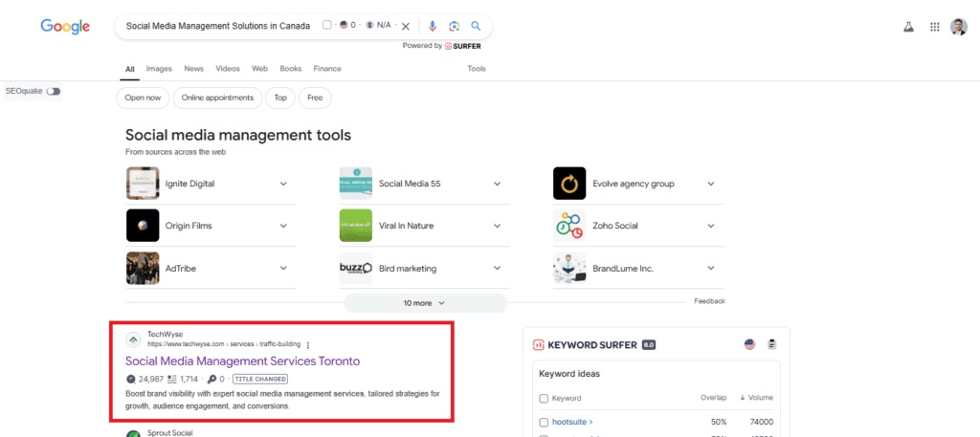Image resolution: width=980 pixels, height=437 pixels.
Task: Expand the Zoho Social entry
Action: 710,226
